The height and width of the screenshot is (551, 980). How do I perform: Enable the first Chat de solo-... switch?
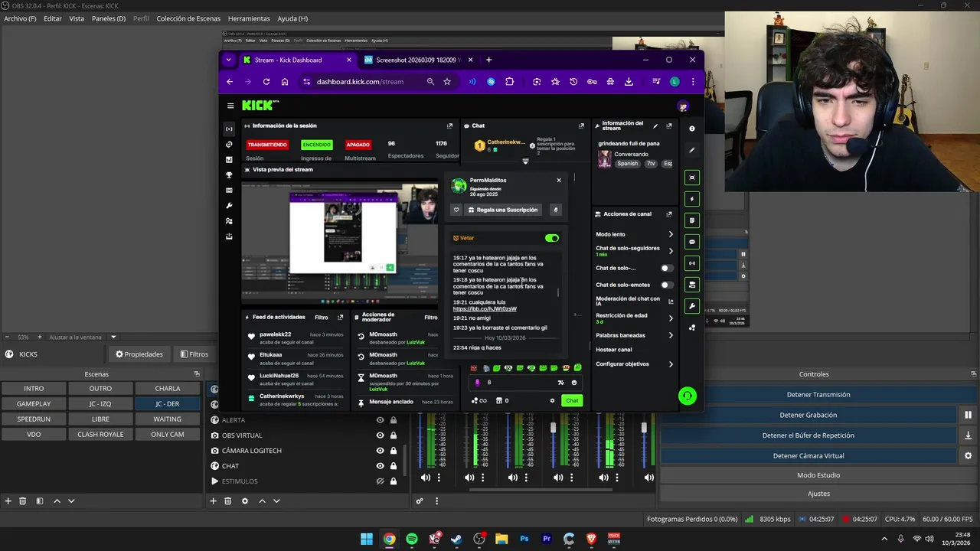pos(667,268)
